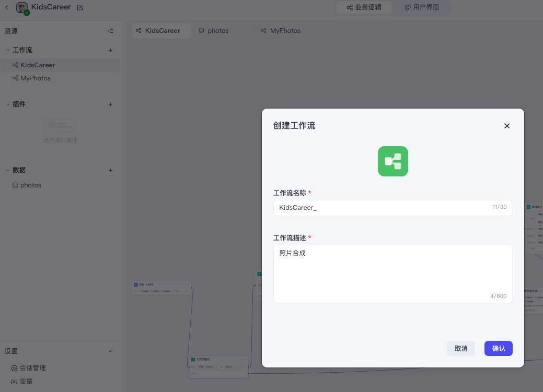The width and height of the screenshot is (543, 392).
Task: Collapse the 工作流 section
Action: point(8,50)
